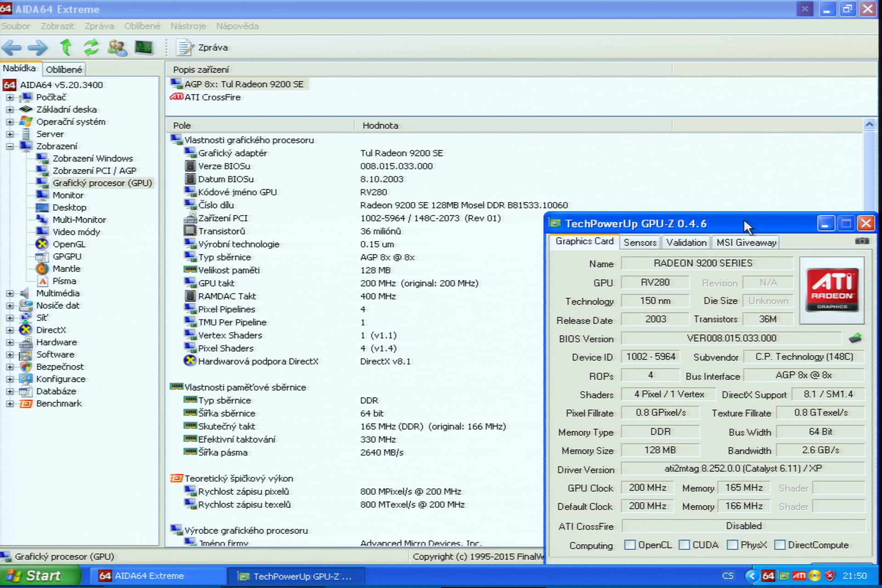Switch to the Nabídka tab
This screenshot has width=882, height=588.
coord(19,68)
